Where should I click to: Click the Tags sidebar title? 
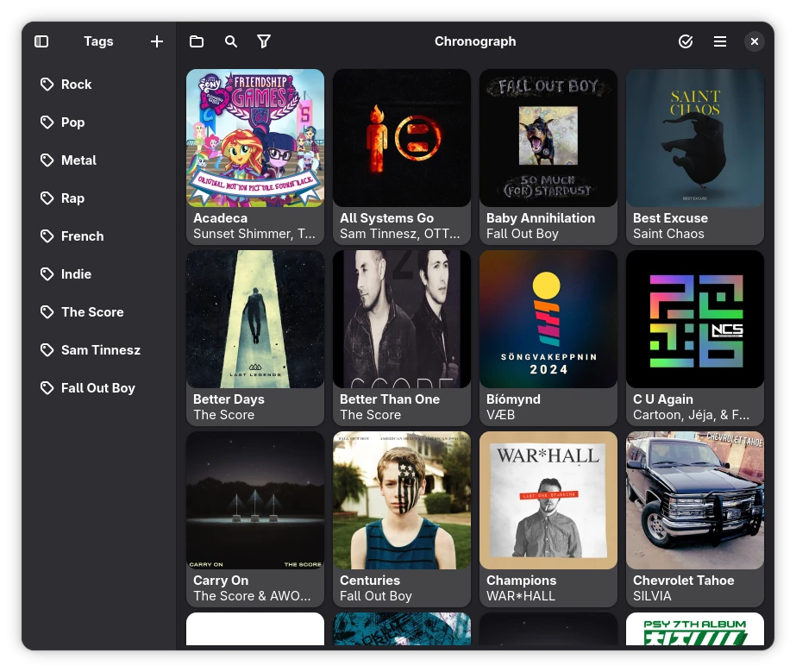98,41
